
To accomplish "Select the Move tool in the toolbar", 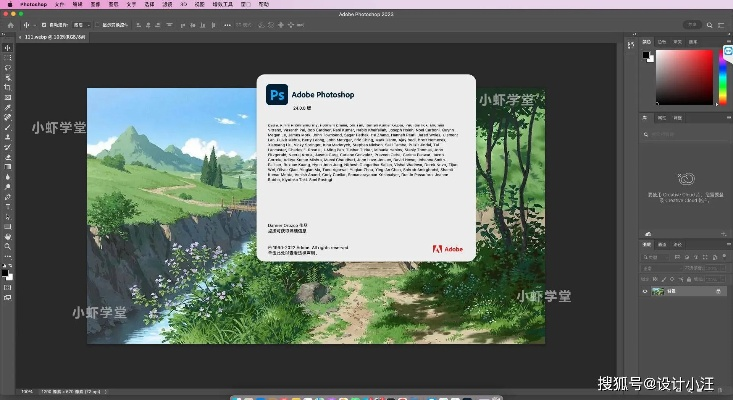I will coord(7,47).
